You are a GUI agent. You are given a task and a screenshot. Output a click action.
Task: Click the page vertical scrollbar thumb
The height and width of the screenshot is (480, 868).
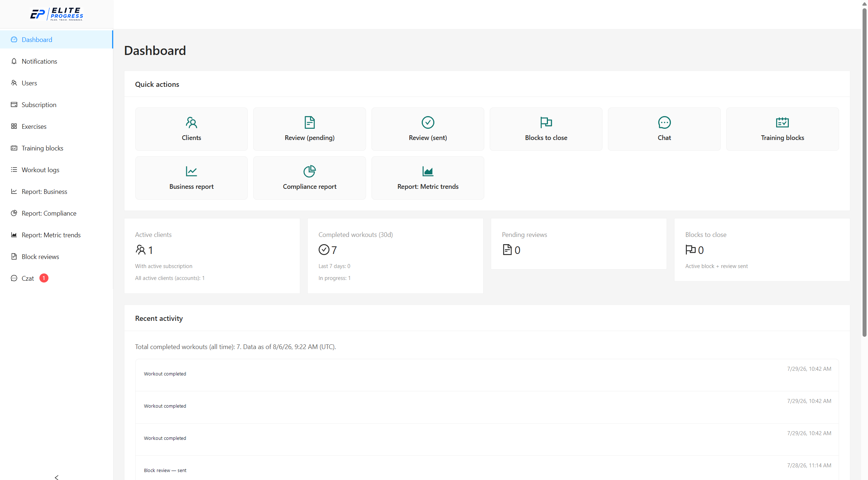tap(864, 172)
